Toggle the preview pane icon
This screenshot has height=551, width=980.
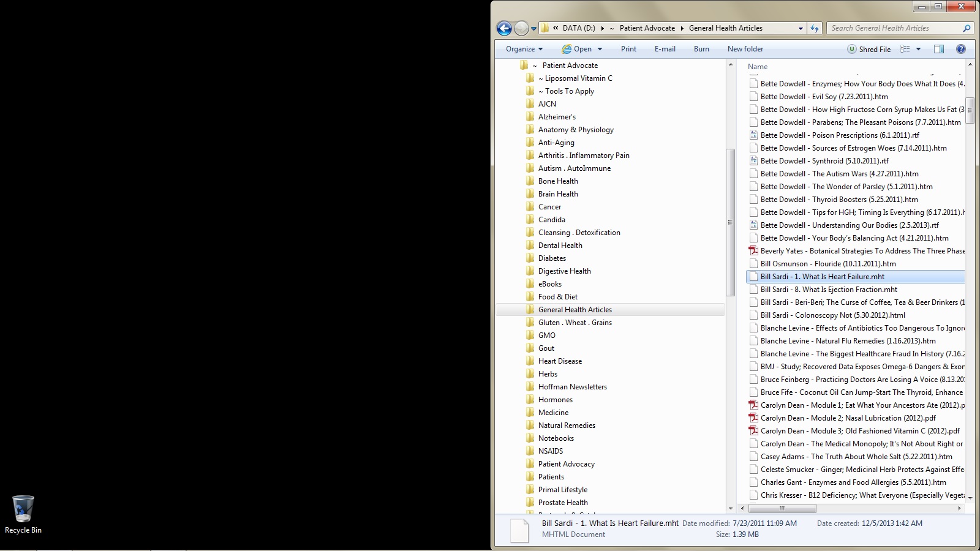tap(938, 49)
